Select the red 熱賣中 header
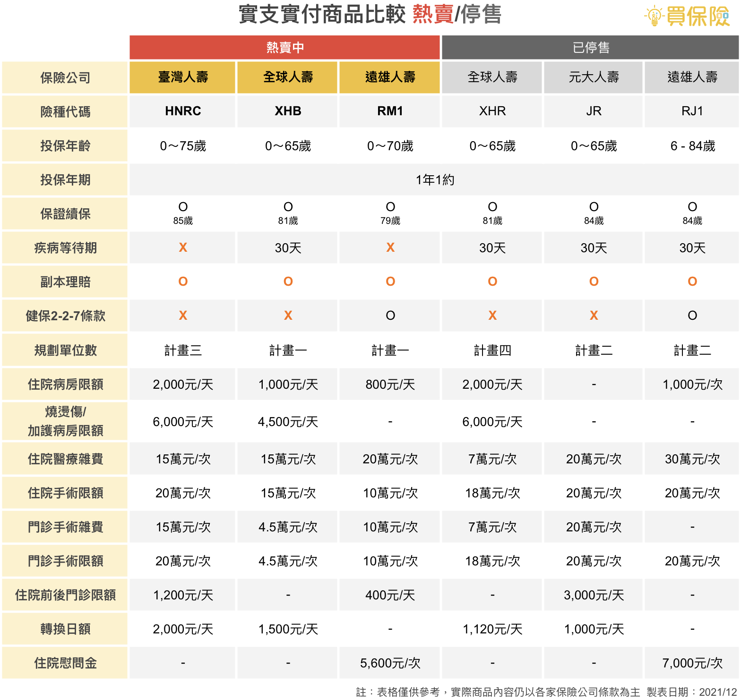 click(x=284, y=47)
